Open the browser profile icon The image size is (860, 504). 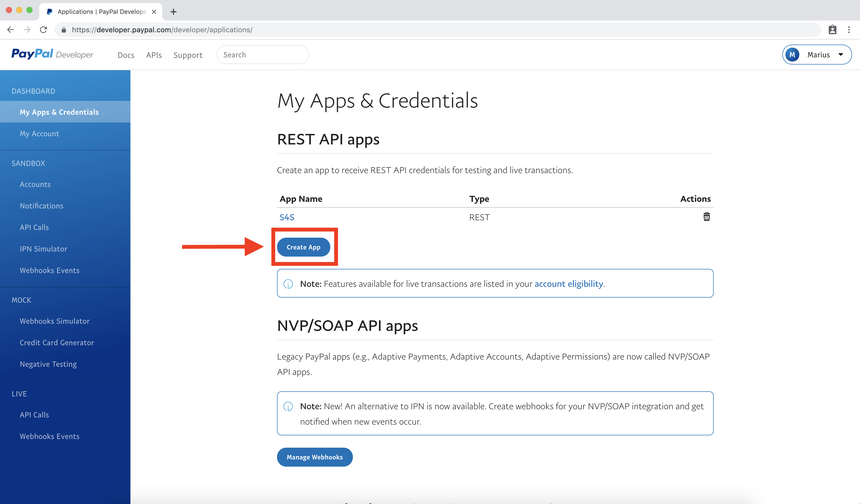pyautogui.click(x=832, y=30)
